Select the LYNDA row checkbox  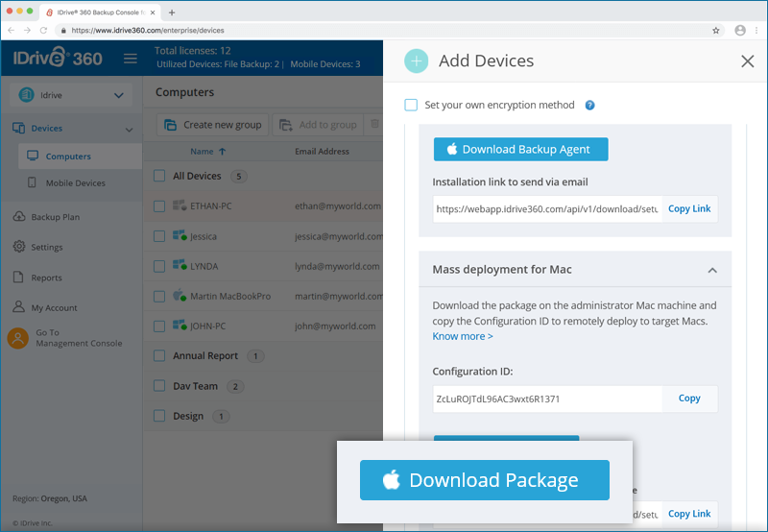point(159,266)
